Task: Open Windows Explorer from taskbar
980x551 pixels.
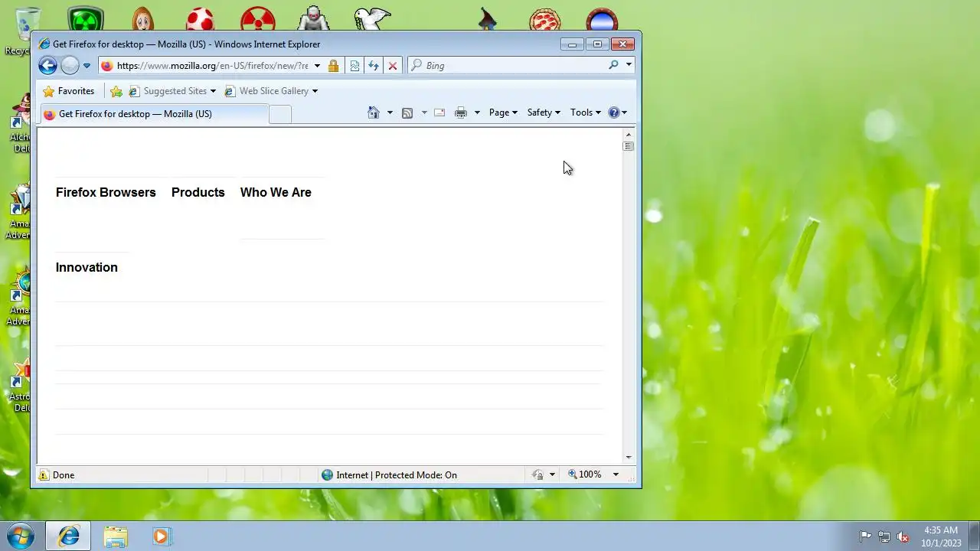Action: coord(116,536)
